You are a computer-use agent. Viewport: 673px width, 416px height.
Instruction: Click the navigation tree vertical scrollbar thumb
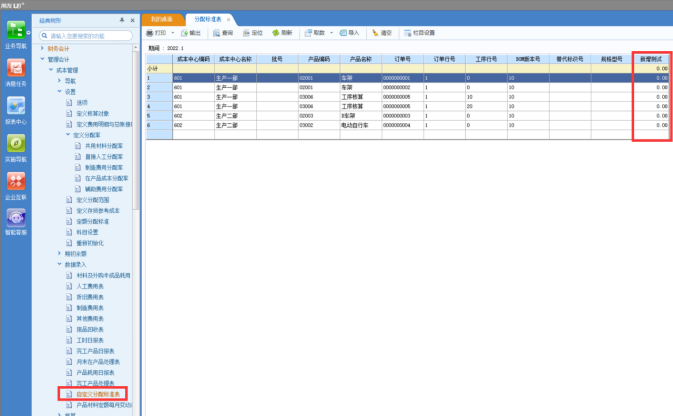pos(136,129)
